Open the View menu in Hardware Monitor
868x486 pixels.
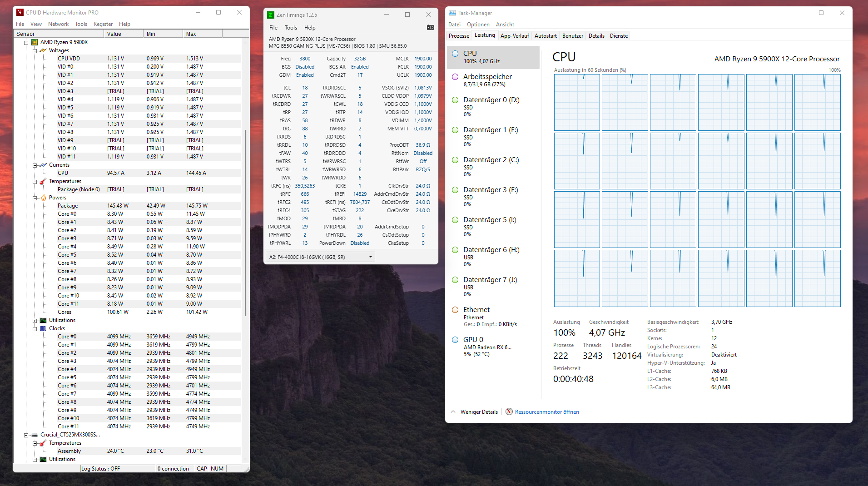36,24
